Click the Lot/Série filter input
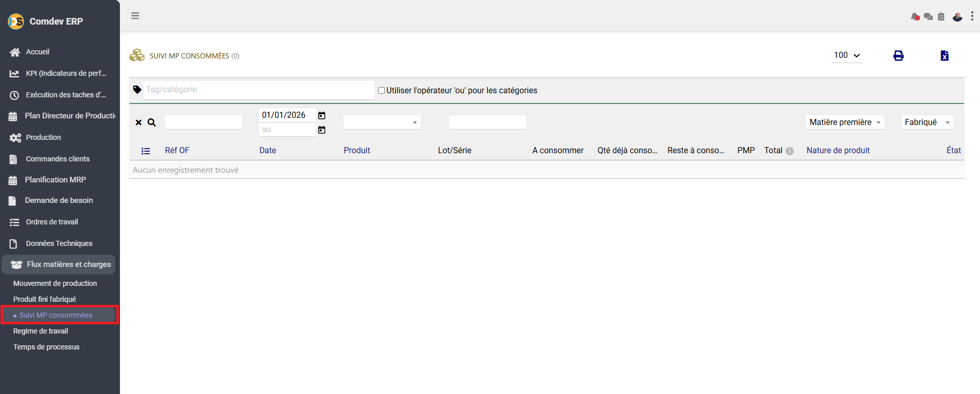Image resolution: width=980 pixels, height=394 pixels. point(488,122)
